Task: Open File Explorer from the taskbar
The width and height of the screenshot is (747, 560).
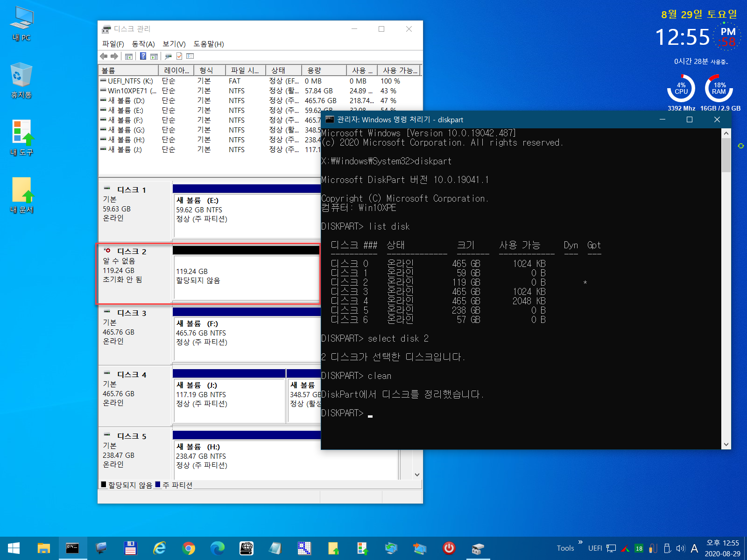Action: [43, 548]
